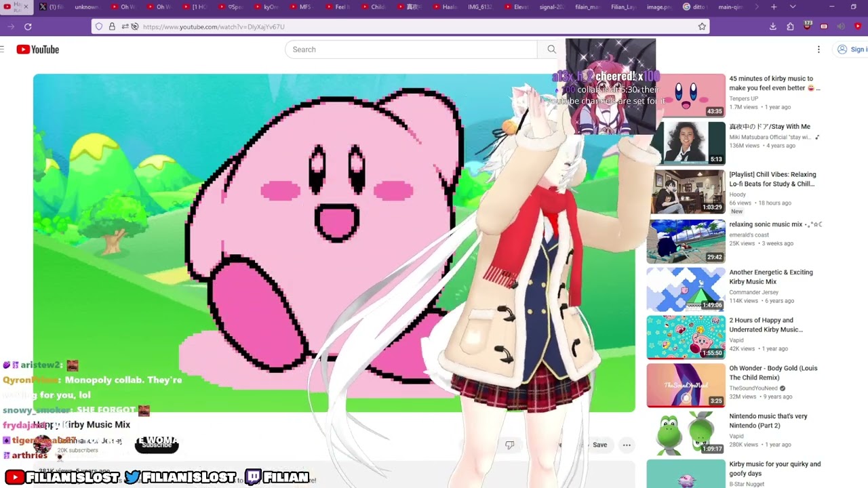
Task: Click the forward navigation arrow
Action: point(11,26)
